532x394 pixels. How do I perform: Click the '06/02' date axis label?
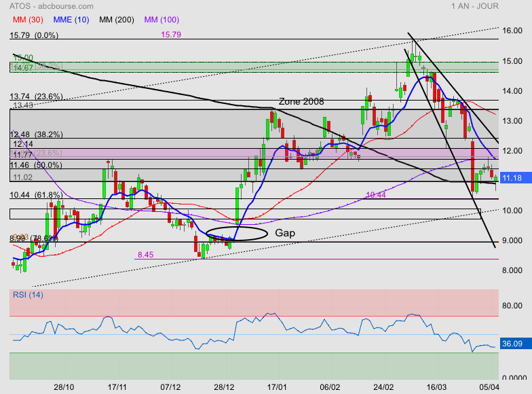[330, 387]
